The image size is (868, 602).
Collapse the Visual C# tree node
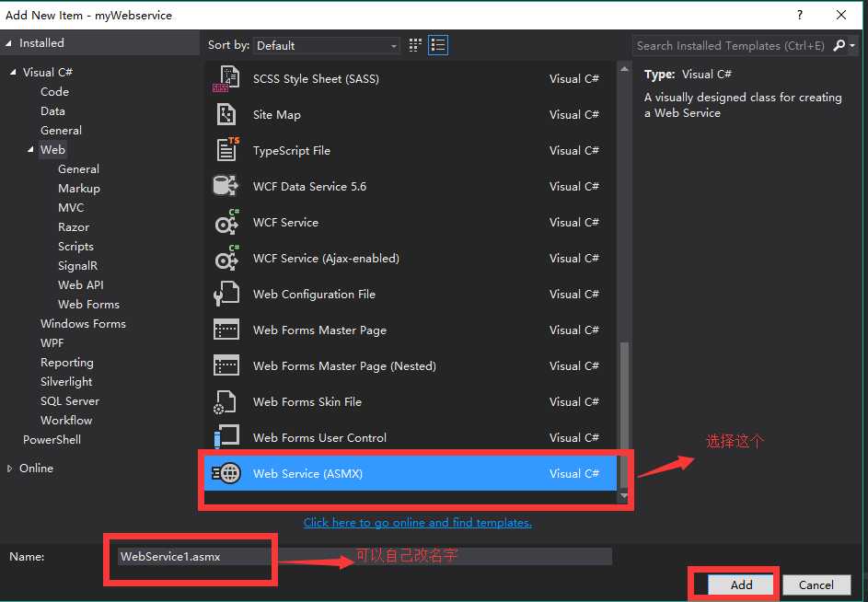coord(13,72)
